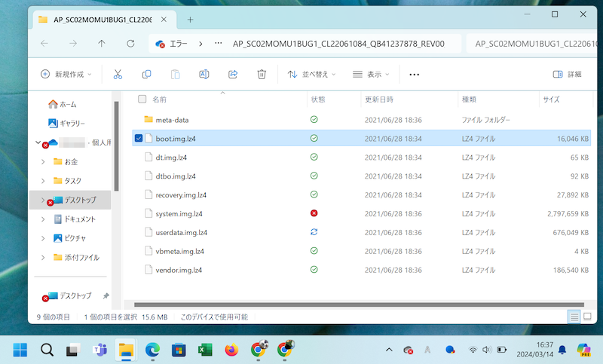Add a new tab with plus button
Viewport: 603px width, 364px height.
coord(190,19)
